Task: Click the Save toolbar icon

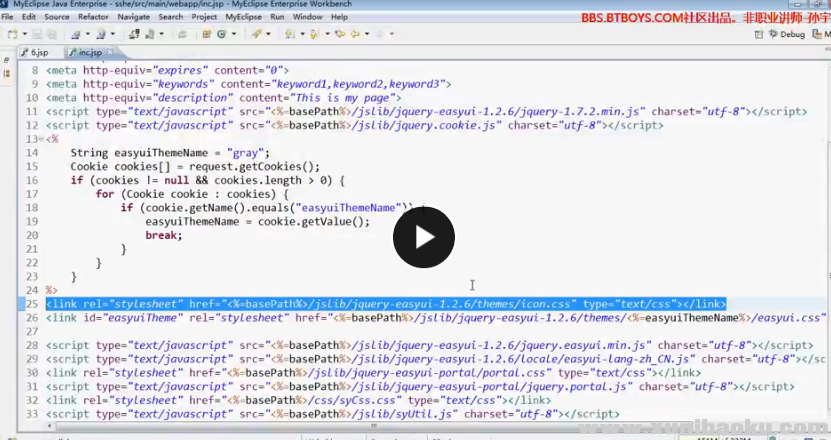Action: pyautogui.click(x=36, y=34)
